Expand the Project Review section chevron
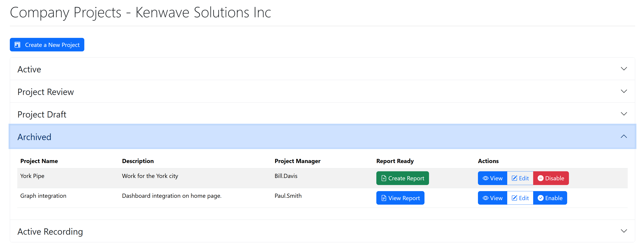 tap(624, 91)
